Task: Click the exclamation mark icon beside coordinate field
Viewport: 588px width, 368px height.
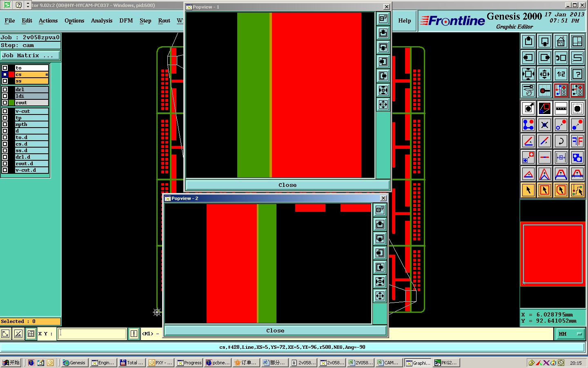Action: [x=134, y=334]
